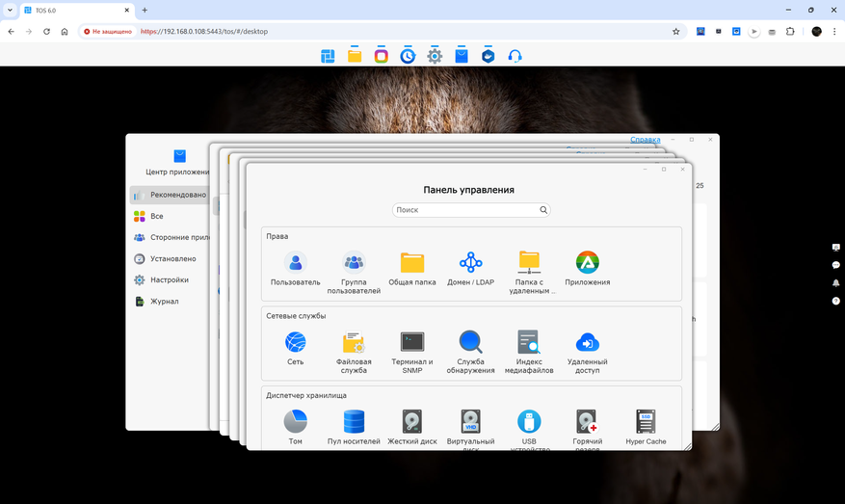Image resolution: width=845 pixels, height=504 pixels.
Task: Click the Общая папка shared folder icon
Action: tap(412, 262)
